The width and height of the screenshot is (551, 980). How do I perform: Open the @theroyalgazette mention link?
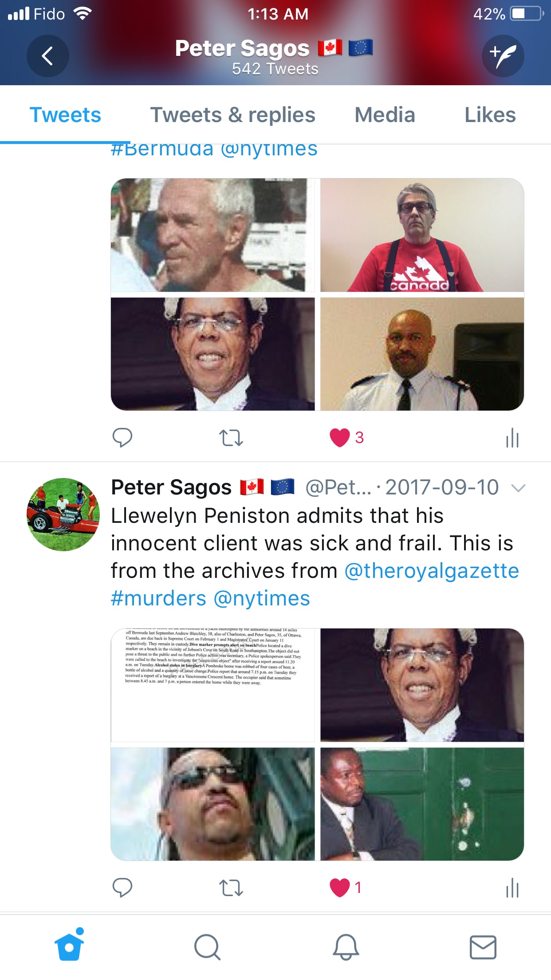tap(432, 571)
